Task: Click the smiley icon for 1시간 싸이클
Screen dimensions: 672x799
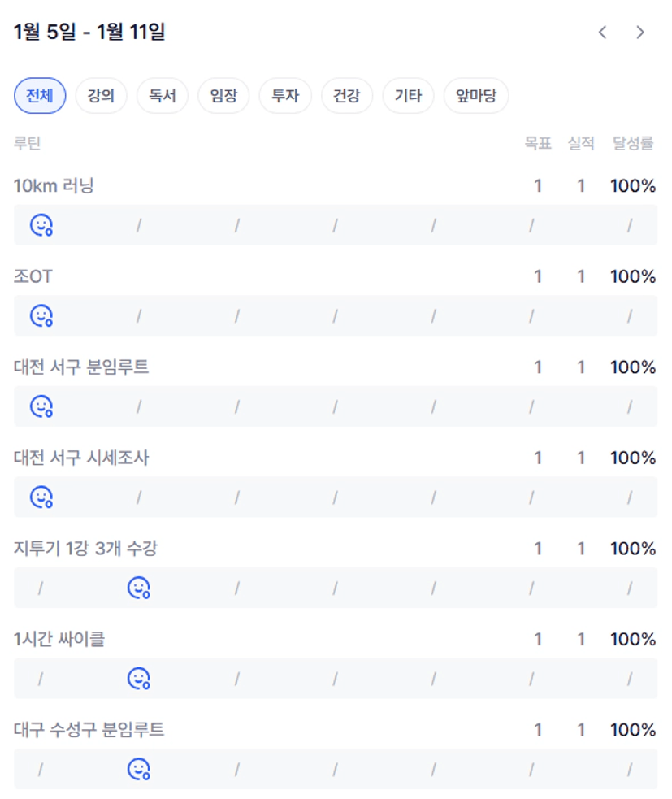Action: point(140,678)
